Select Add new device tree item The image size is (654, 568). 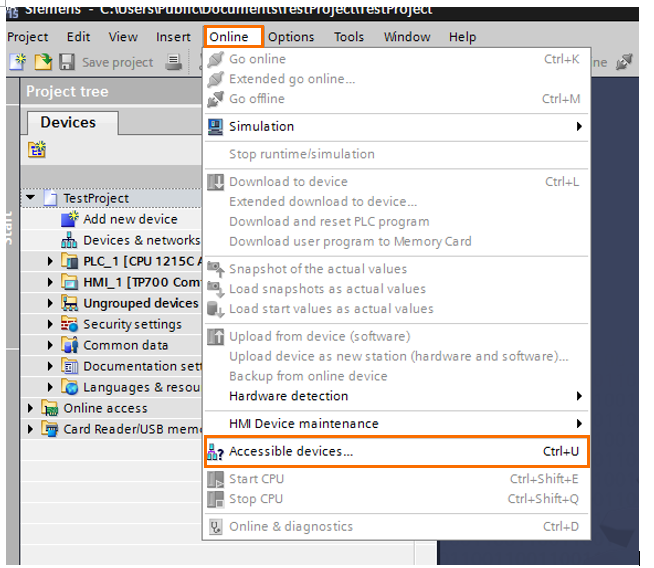coord(130,219)
